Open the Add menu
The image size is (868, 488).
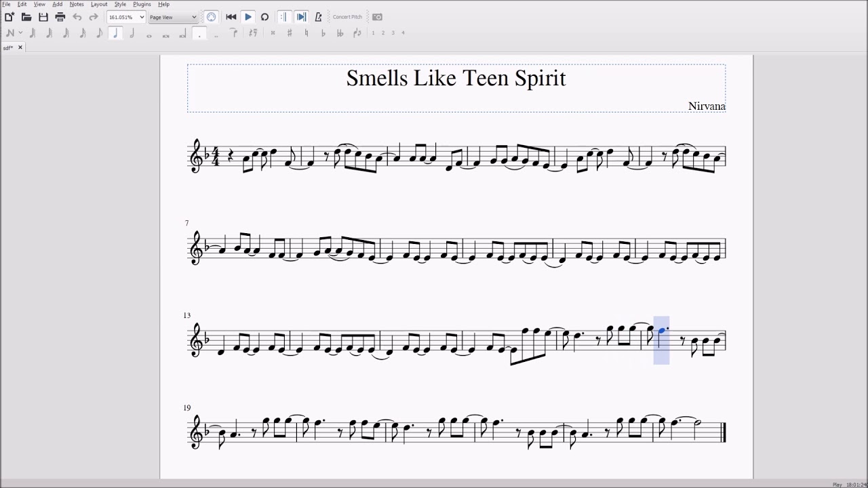pyautogui.click(x=57, y=4)
